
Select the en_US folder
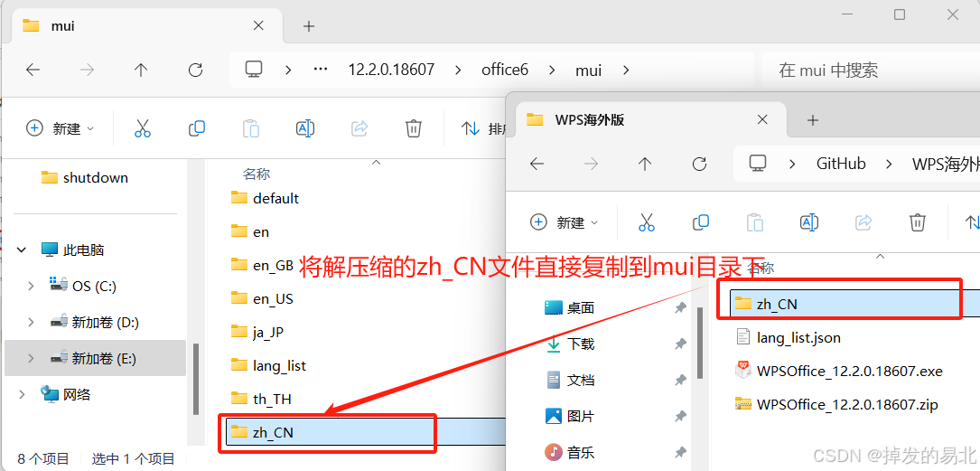pyautogui.click(x=262, y=299)
